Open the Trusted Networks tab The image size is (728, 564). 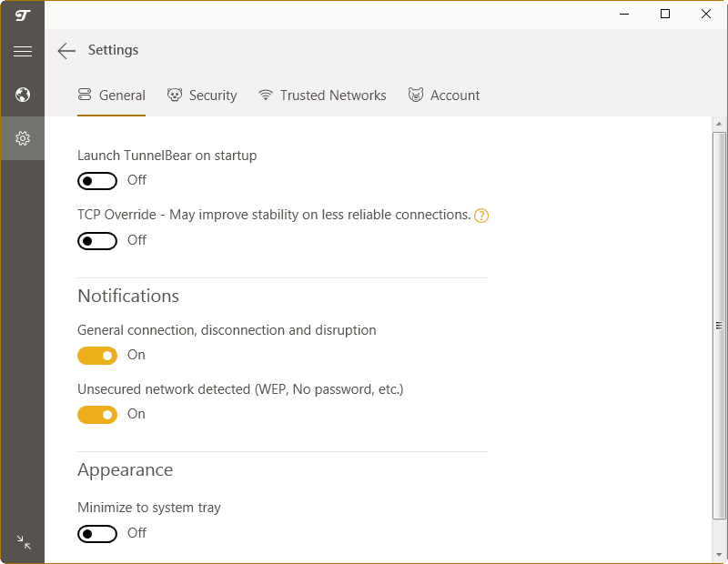[322, 96]
